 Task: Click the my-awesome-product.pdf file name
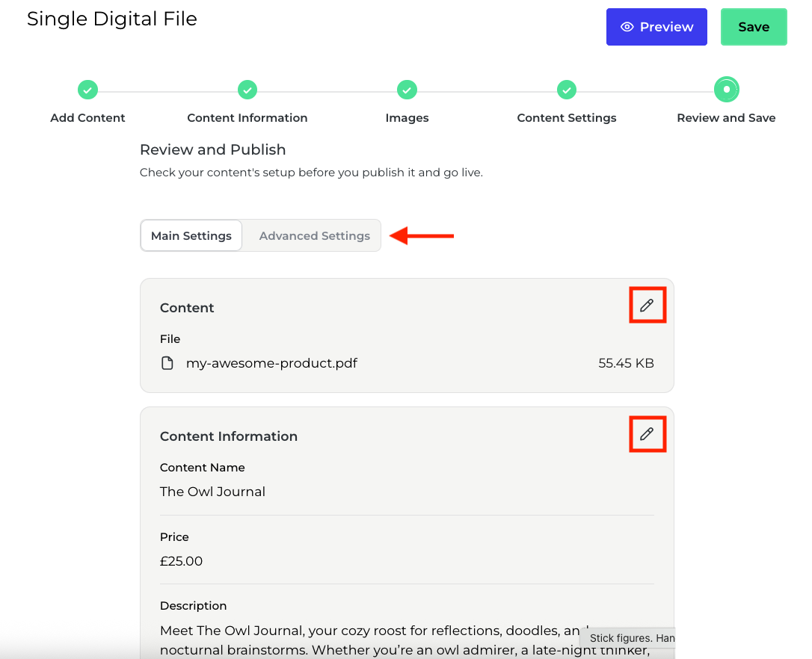(271, 363)
